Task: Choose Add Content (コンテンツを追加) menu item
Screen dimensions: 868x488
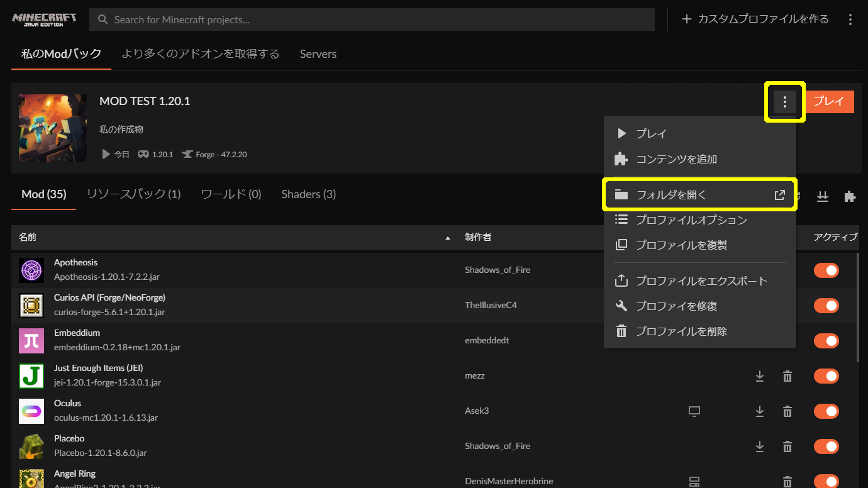Action: (x=699, y=159)
